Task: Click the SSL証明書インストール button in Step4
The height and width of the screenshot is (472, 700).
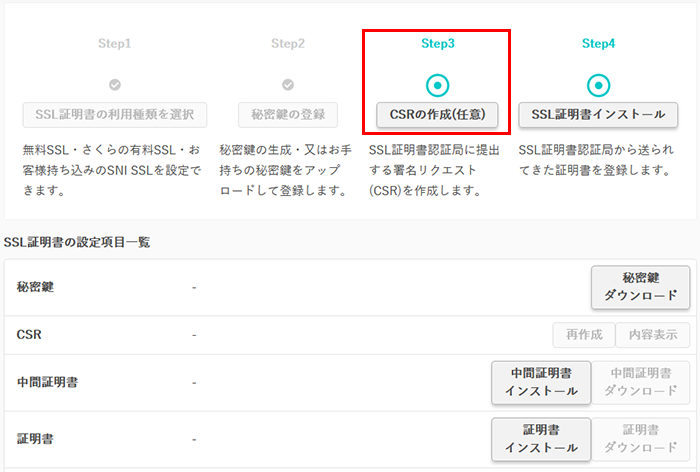Action: pos(598,114)
